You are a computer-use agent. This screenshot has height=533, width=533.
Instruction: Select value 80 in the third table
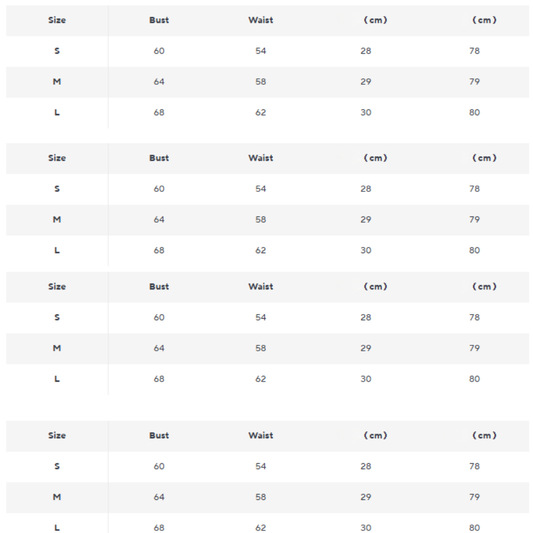pyautogui.click(x=474, y=379)
